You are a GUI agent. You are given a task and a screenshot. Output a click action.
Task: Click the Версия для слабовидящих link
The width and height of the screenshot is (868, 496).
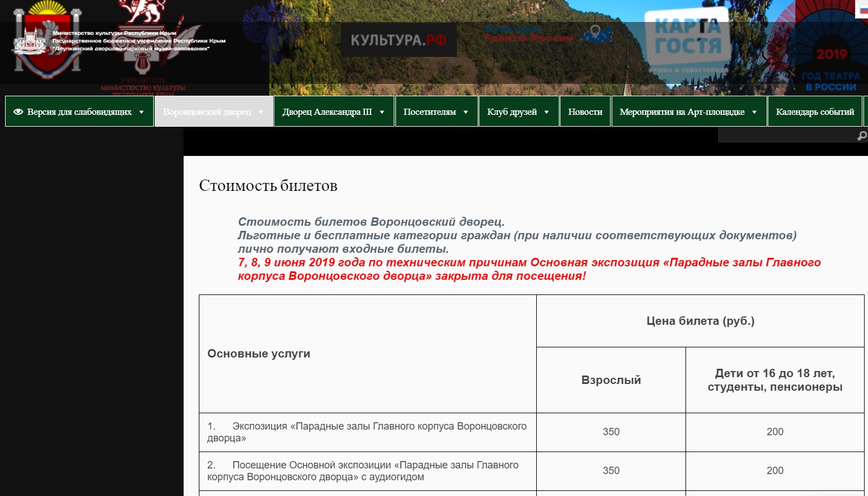pyautogui.click(x=79, y=112)
